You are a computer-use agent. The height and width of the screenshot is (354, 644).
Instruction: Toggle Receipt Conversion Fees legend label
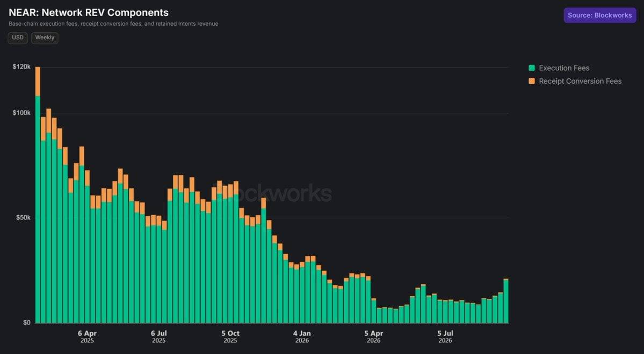click(580, 81)
